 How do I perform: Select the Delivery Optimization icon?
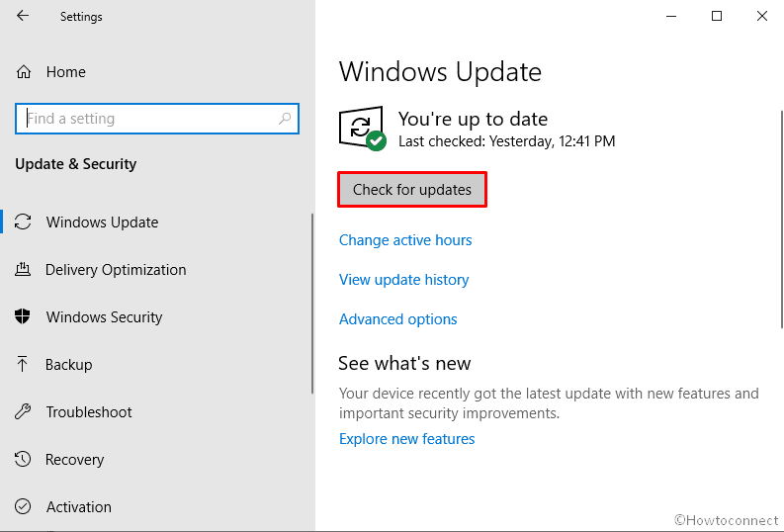[24, 270]
